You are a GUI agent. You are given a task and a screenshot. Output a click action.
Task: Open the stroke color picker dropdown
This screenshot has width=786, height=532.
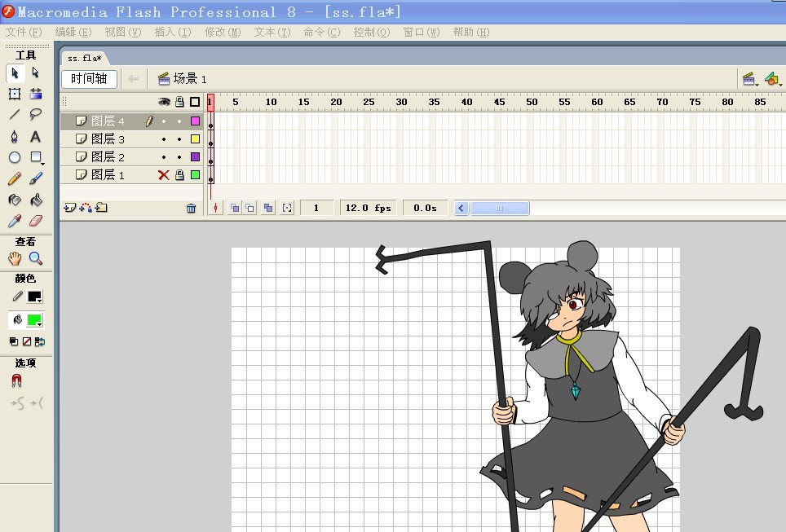34,298
